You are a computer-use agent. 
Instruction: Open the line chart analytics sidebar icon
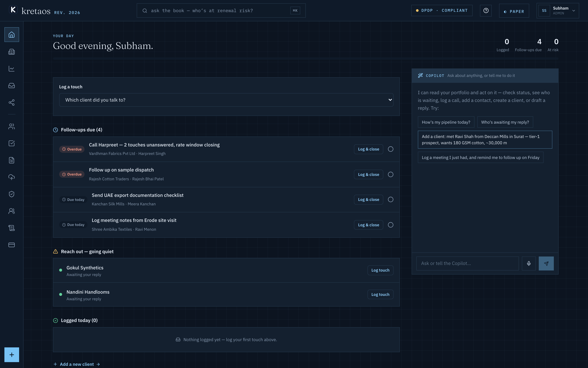[x=12, y=69]
